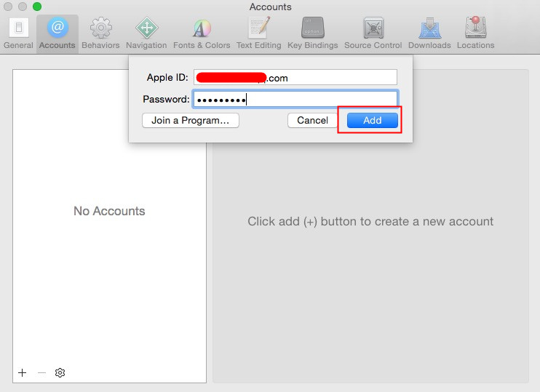540x392 pixels.
Task: Switch to Navigation preferences
Action: (x=146, y=33)
